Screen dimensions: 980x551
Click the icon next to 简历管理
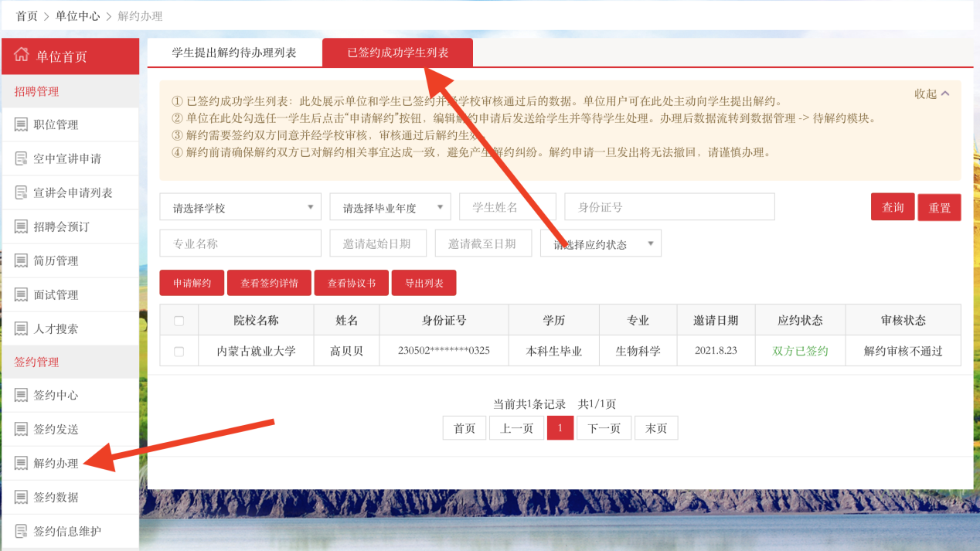(x=21, y=260)
